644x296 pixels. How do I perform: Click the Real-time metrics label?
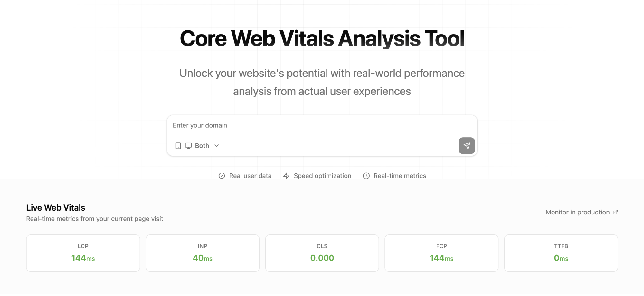pos(400,176)
